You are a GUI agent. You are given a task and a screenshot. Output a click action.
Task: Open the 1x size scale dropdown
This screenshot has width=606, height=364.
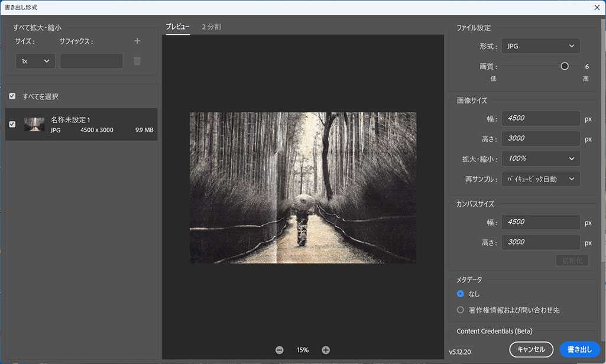35,61
